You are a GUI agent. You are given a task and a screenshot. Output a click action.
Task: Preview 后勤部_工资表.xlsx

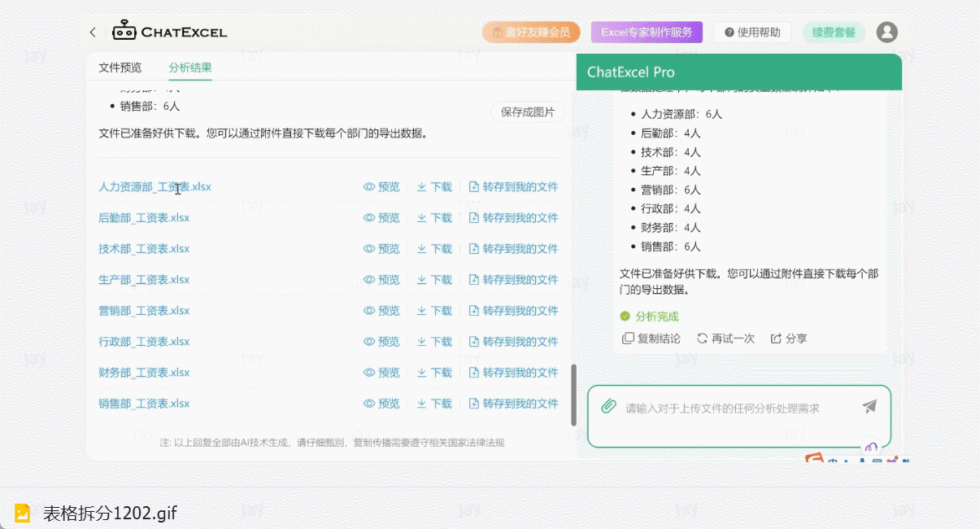point(381,218)
